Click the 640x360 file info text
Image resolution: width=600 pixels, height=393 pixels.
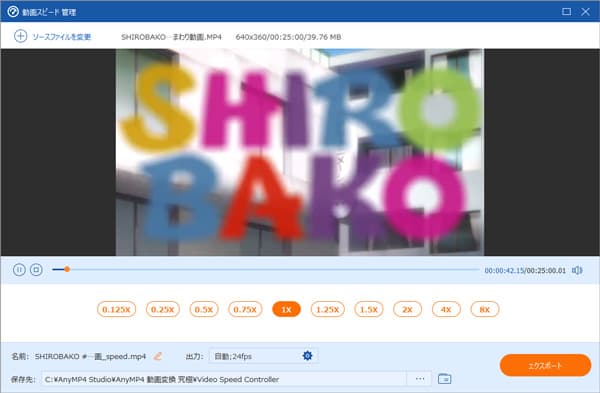[x=289, y=37]
